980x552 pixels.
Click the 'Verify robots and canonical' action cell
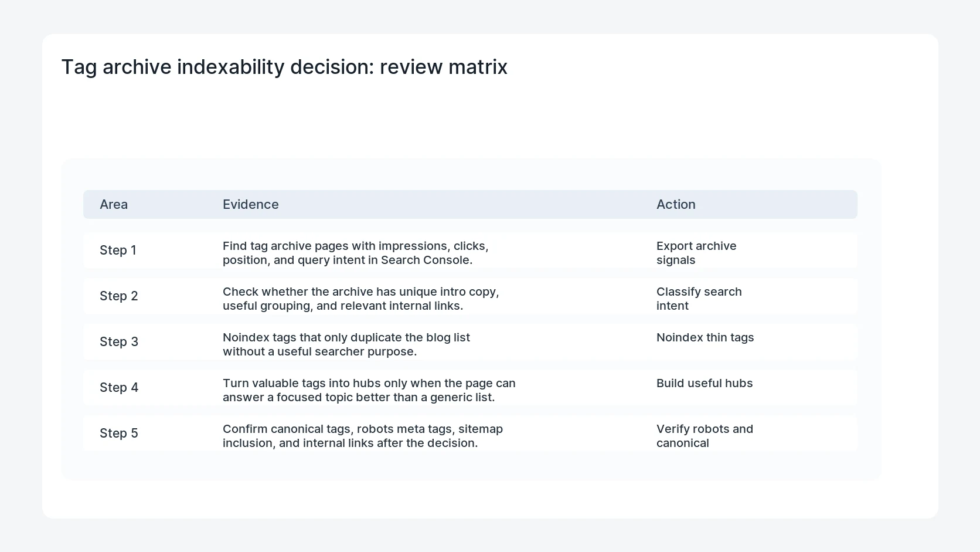(x=705, y=436)
